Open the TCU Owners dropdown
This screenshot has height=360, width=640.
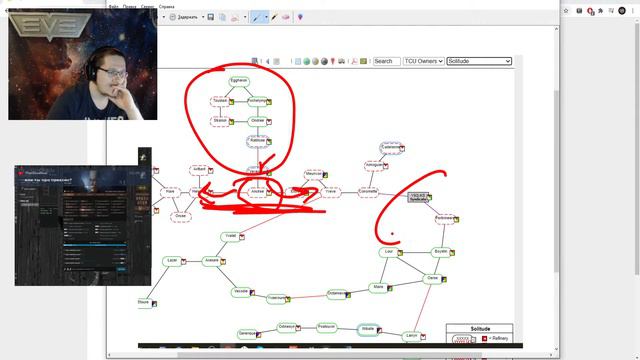tap(423, 61)
